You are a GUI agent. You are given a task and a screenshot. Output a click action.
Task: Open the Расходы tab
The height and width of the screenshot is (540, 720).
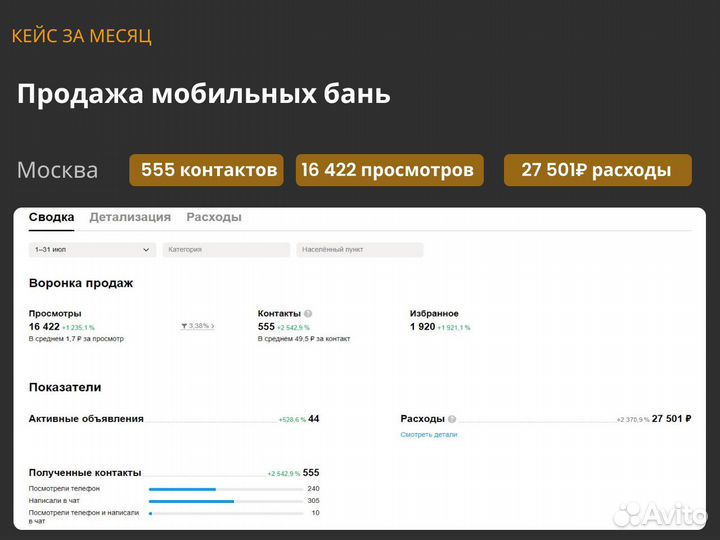(x=214, y=217)
